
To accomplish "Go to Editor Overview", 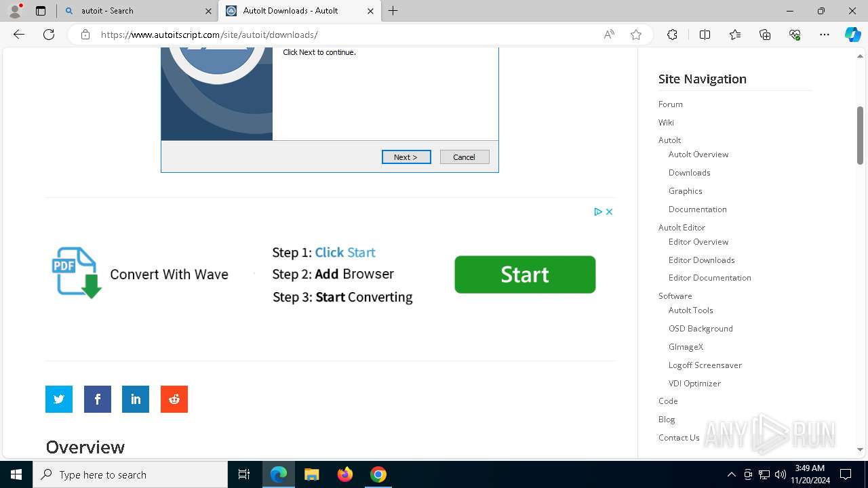I will [x=698, y=241].
